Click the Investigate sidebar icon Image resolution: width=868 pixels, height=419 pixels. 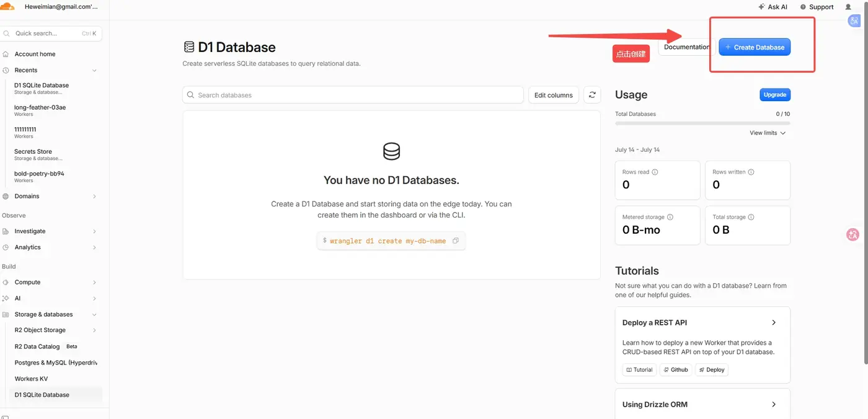pos(6,231)
